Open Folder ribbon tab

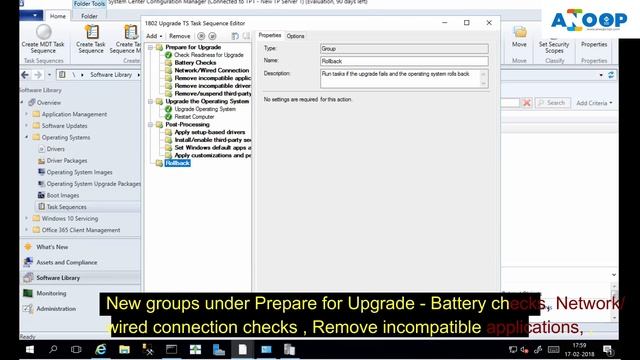pyautogui.click(x=89, y=16)
